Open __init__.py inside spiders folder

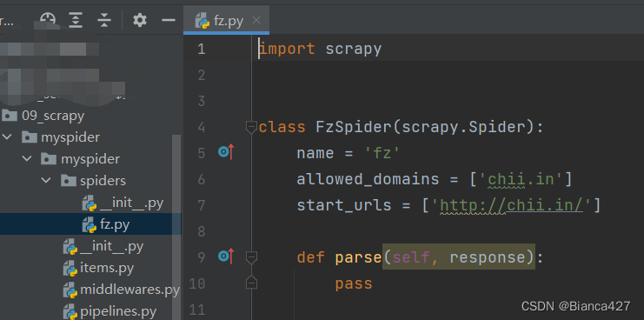coord(131,203)
